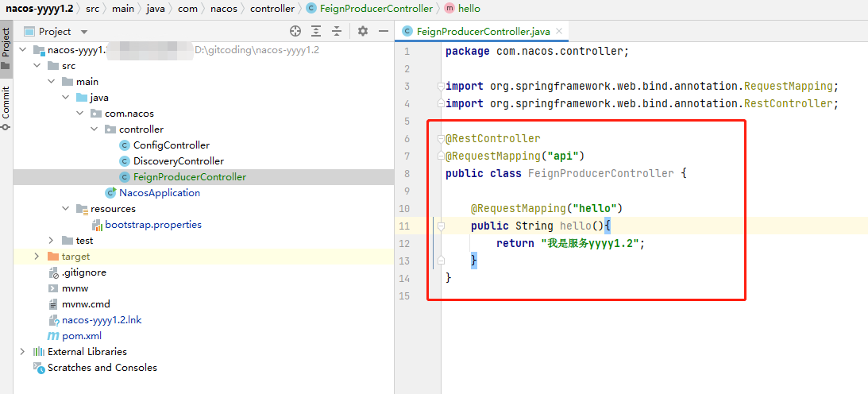Hide the Project tool window with minus icon

click(x=383, y=32)
